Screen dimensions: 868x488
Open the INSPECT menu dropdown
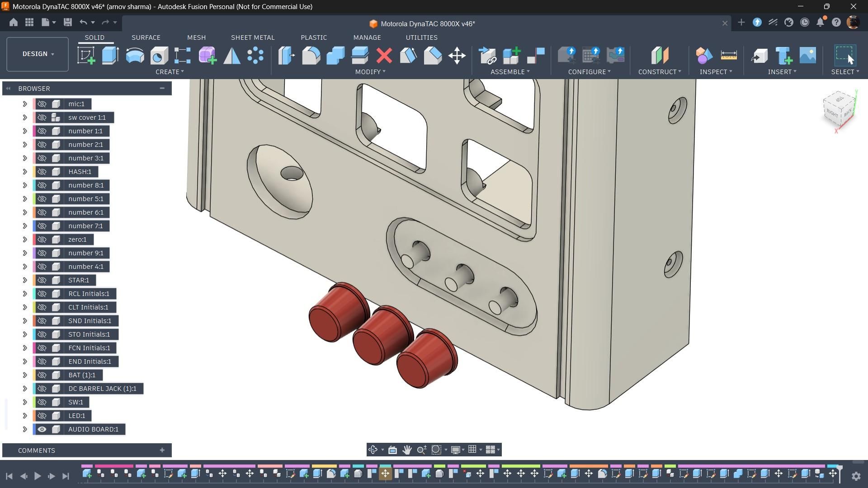click(x=716, y=72)
